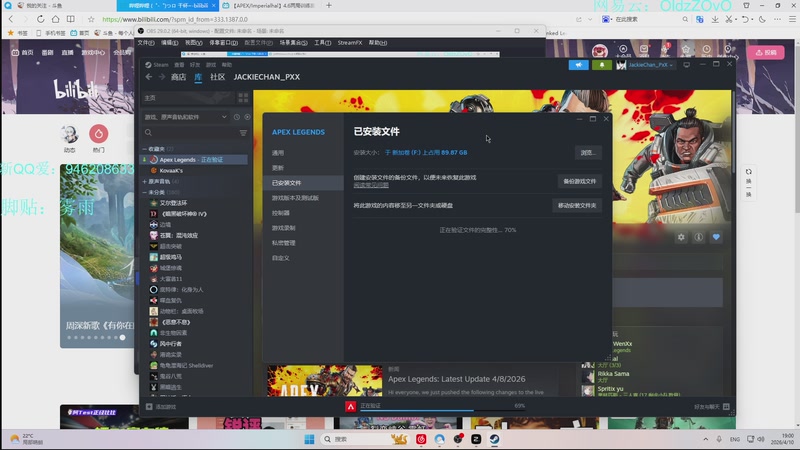Click the Apex icon in Steam downloads bar
The image size is (800, 450).
click(x=351, y=407)
